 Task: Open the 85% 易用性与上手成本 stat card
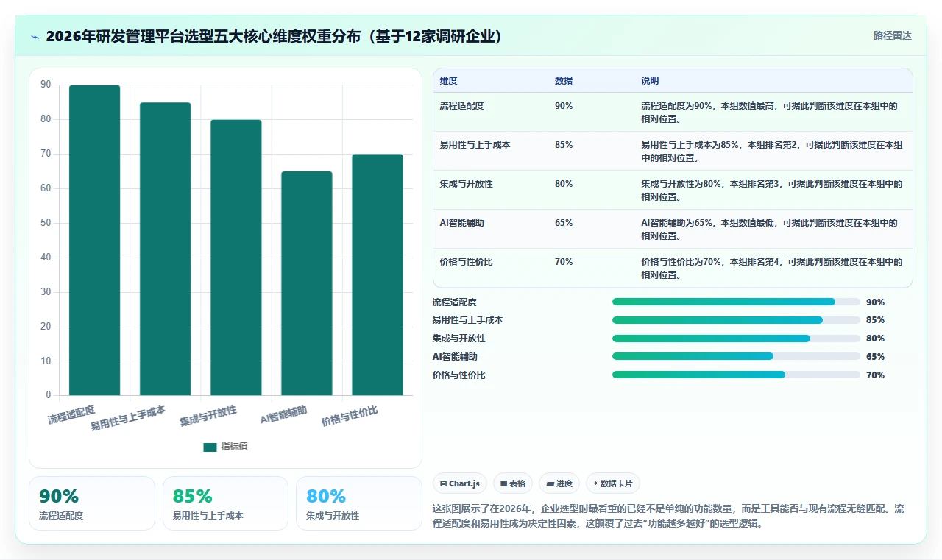225,503
